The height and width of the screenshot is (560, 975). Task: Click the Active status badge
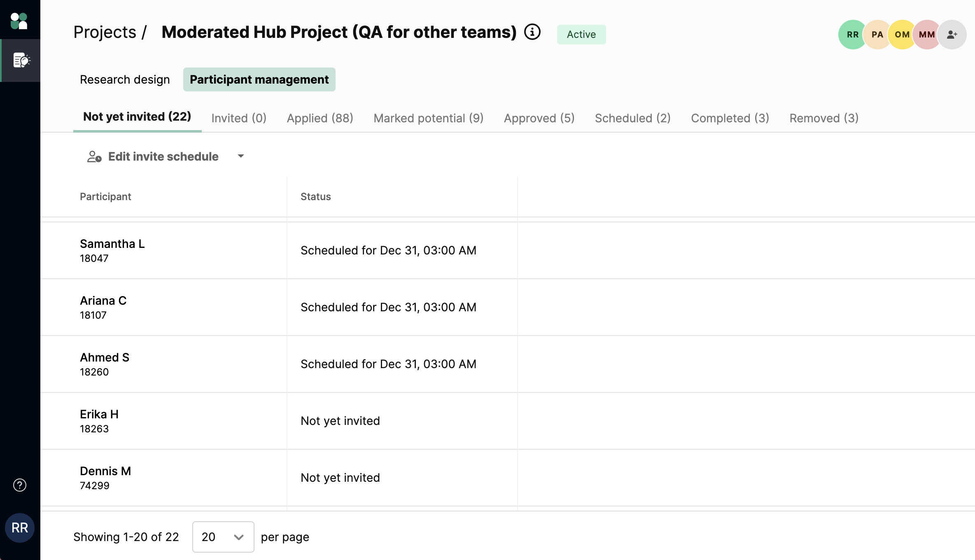pos(581,34)
